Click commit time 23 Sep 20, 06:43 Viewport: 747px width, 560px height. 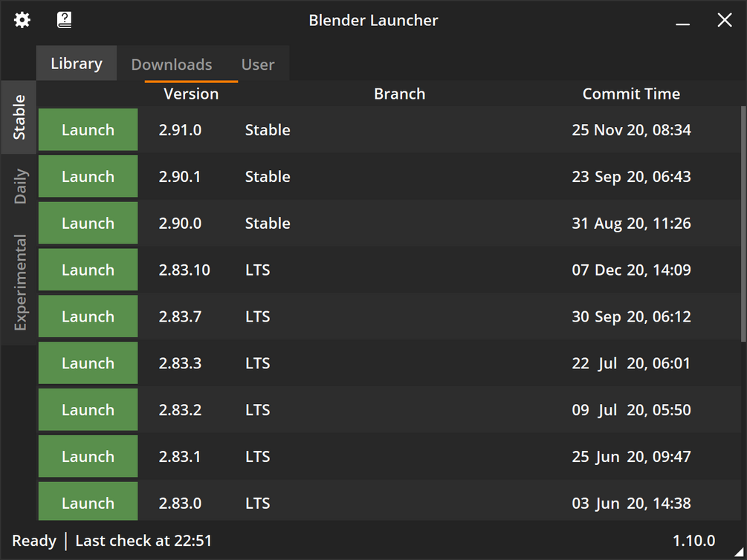[631, 177]
